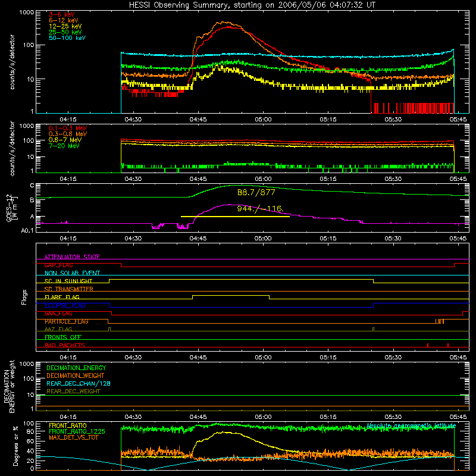Select the 0.8-7 MeV legend entry

coord(65,140)
